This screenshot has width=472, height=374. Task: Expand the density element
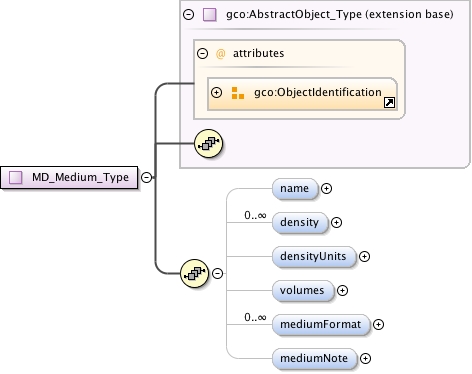point(336,223)
